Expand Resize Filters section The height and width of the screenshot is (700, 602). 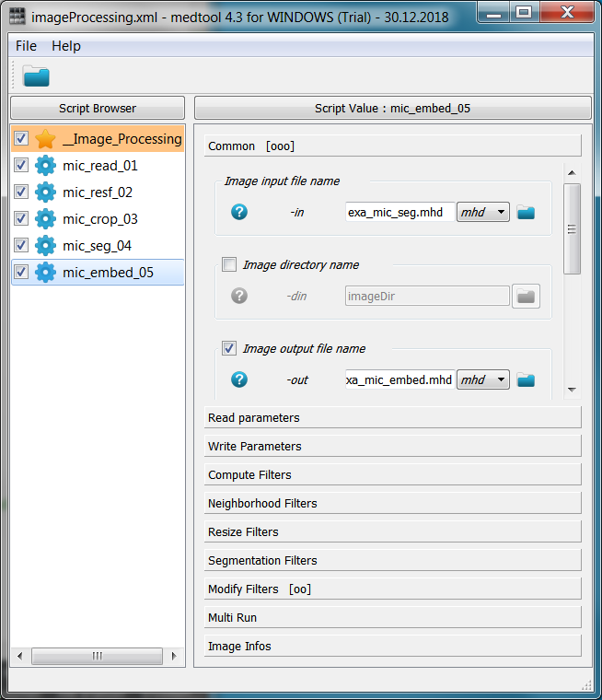393,531
